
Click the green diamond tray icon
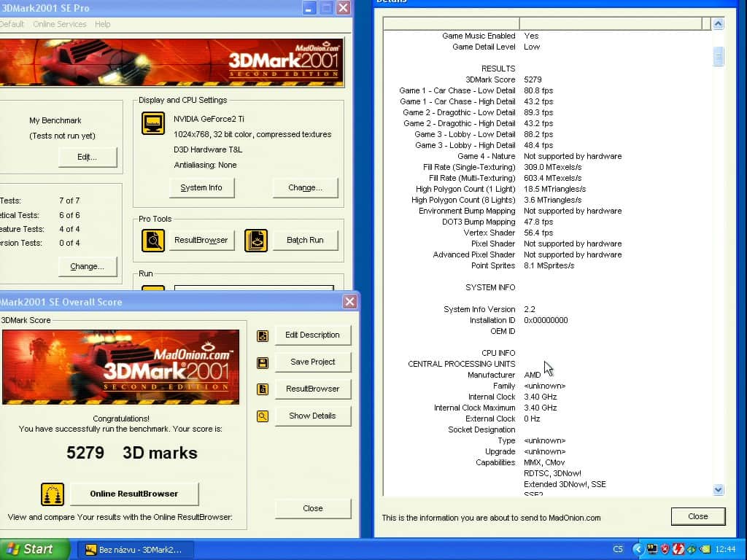[x=692, y=550]
